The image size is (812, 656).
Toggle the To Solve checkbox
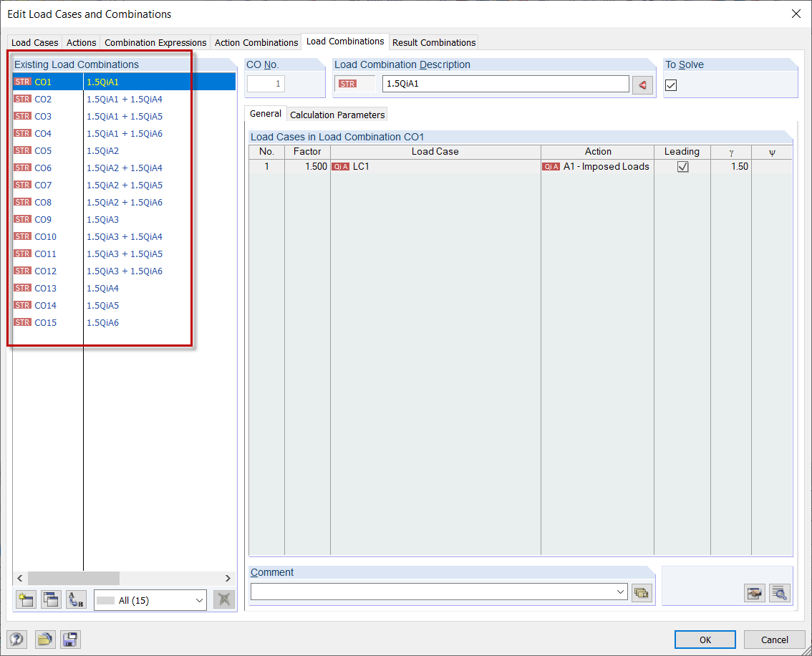coord(671,85)
